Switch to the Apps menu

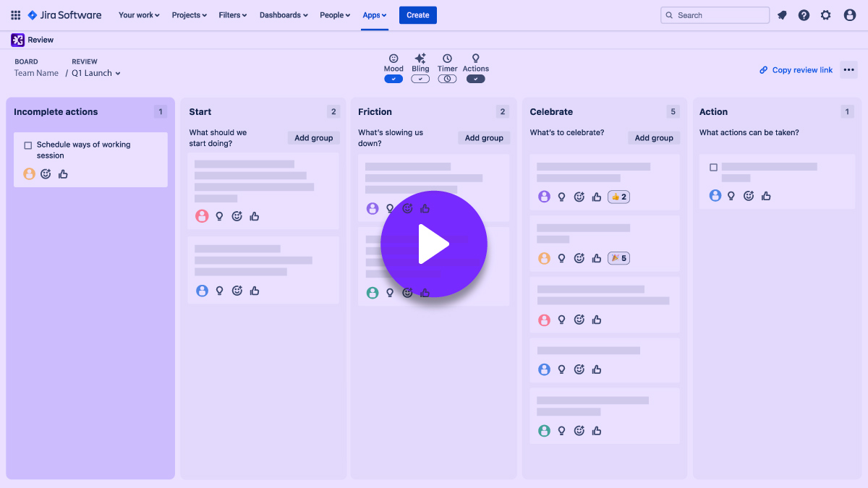375,14
